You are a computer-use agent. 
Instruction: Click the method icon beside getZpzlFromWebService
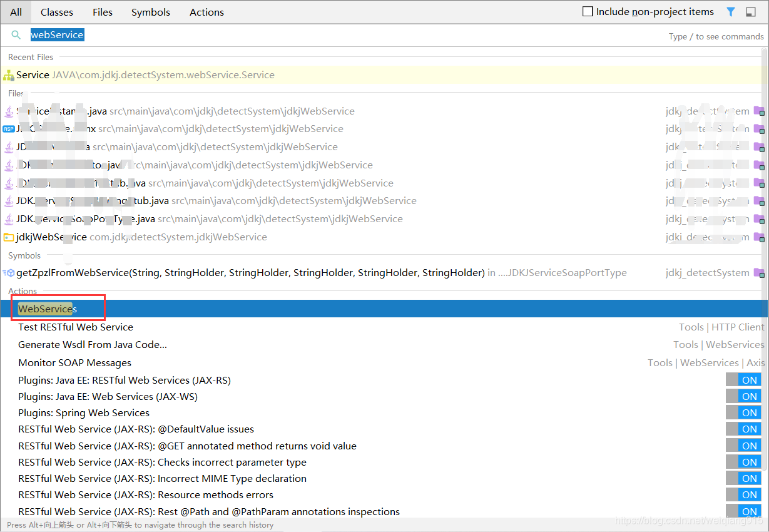[x=8, y=272]
